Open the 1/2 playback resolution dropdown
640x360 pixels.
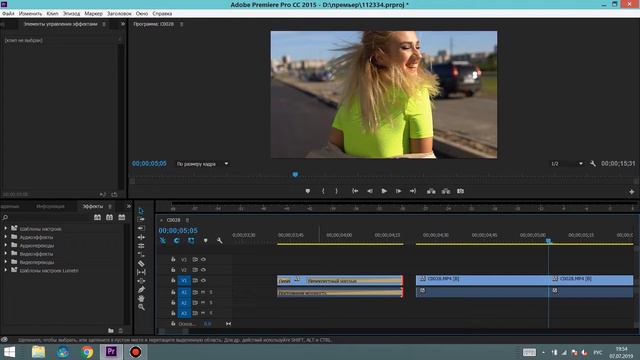coord(567,164)
